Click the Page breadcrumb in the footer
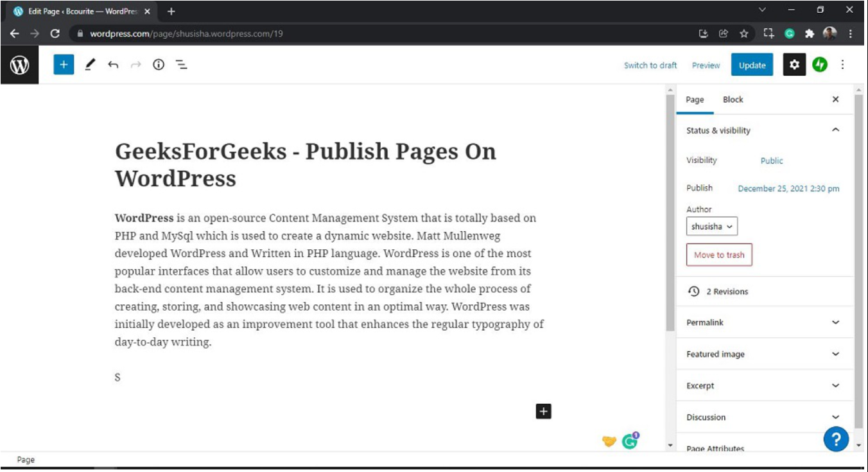 click(x=26, y=460)
